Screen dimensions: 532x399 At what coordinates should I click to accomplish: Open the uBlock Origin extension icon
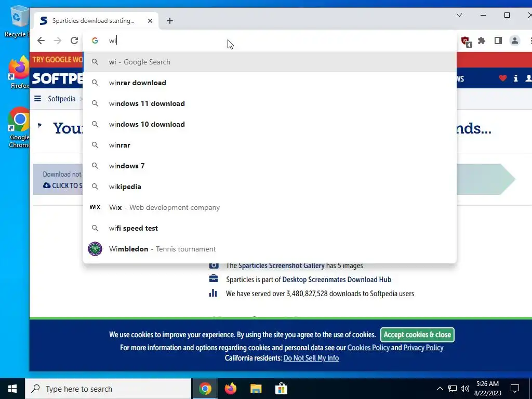[465, 41]
